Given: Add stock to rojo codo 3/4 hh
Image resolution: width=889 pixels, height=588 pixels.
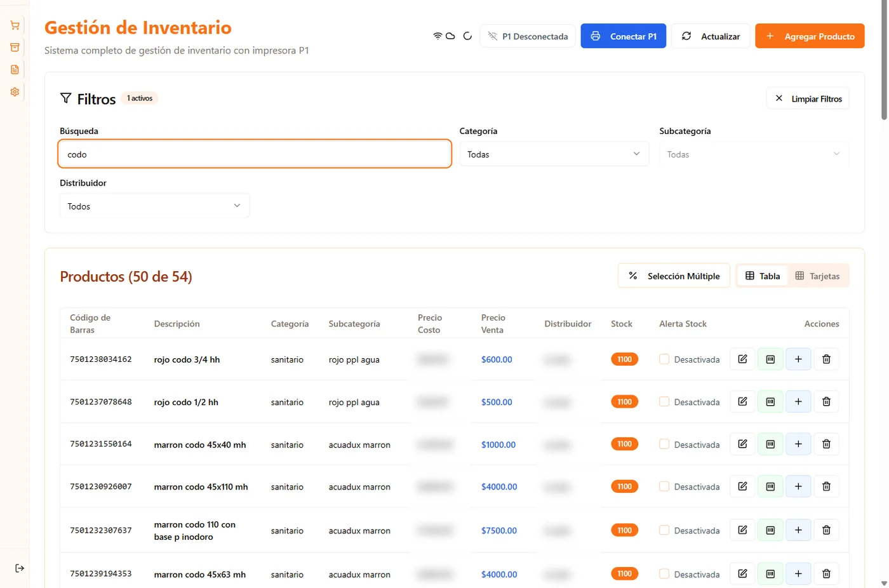Looking at the screenshot, I should pyautogui.click(x=798, y=359).
